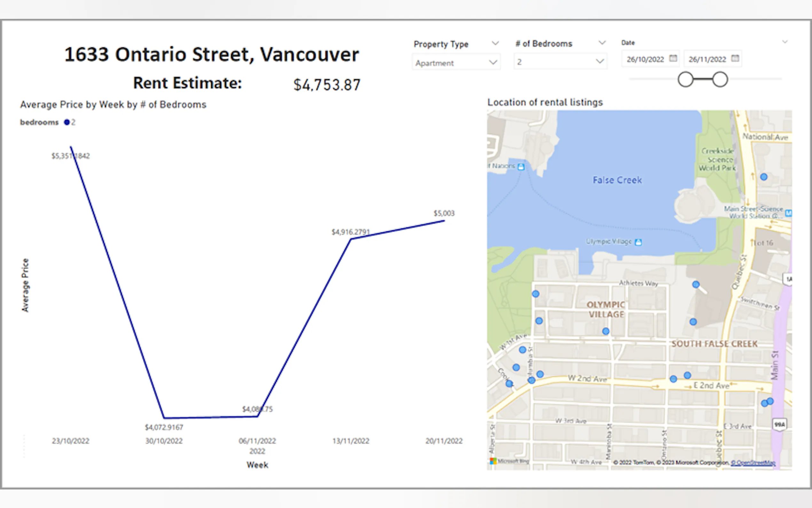
Task: Expand the Property Type slicer header chevron
Action: coord(495,43)
